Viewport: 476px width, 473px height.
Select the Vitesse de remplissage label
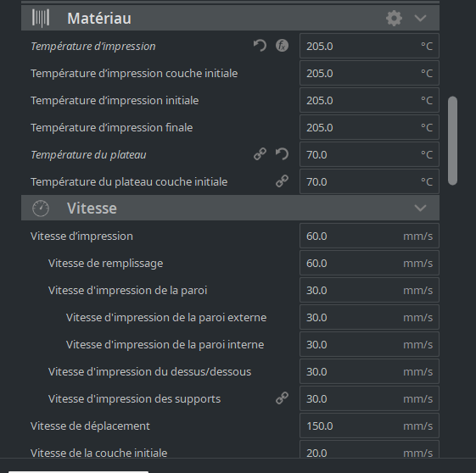106,263
